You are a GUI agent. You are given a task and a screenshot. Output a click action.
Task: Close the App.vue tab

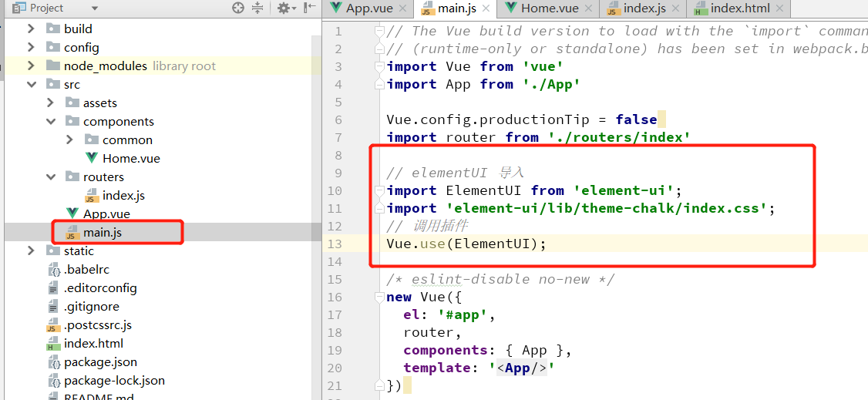coord(402,8)
